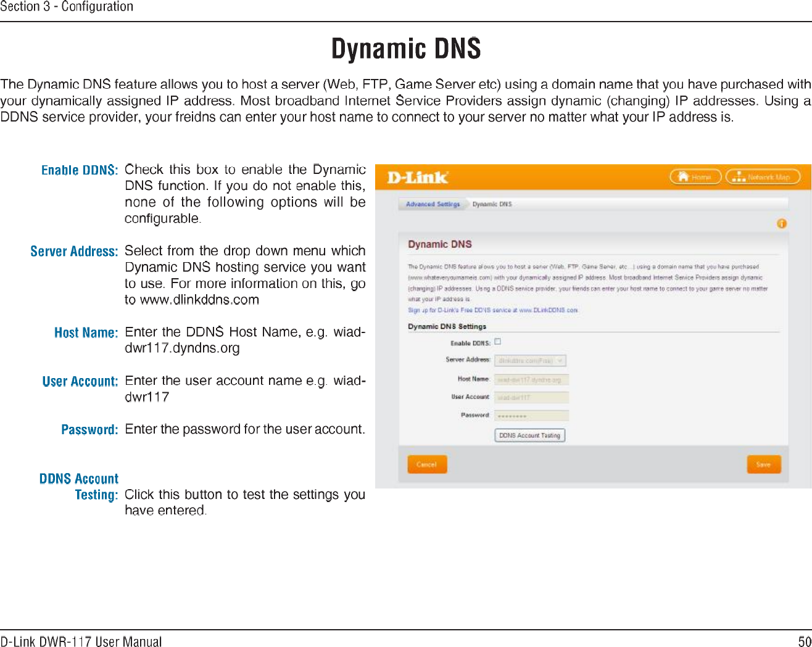
Task: Focus the User Account field
Action: (x=531, y=397)
